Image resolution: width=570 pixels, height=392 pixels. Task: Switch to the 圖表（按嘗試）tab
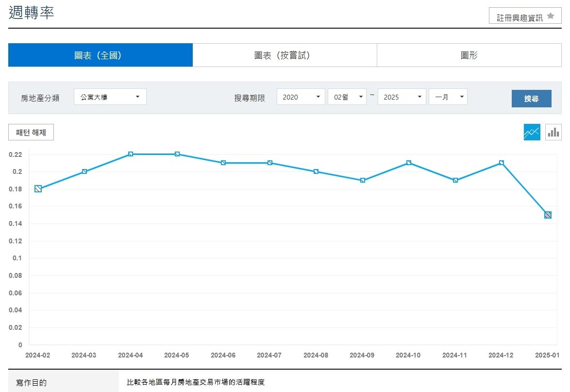pos(285,55)
